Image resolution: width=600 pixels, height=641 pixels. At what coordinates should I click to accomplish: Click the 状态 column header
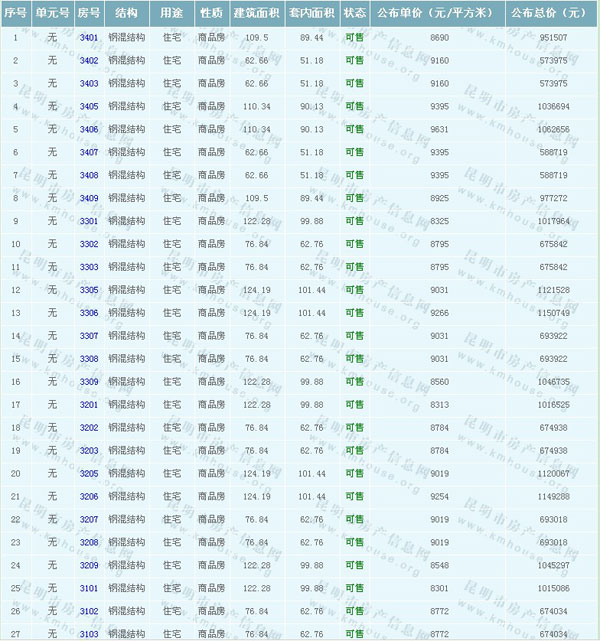click(x=354, y=14)
